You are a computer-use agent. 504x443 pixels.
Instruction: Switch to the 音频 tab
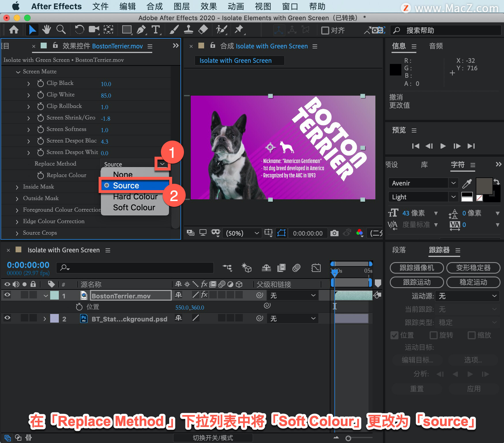pyautogui.click(x=436, y=46)
